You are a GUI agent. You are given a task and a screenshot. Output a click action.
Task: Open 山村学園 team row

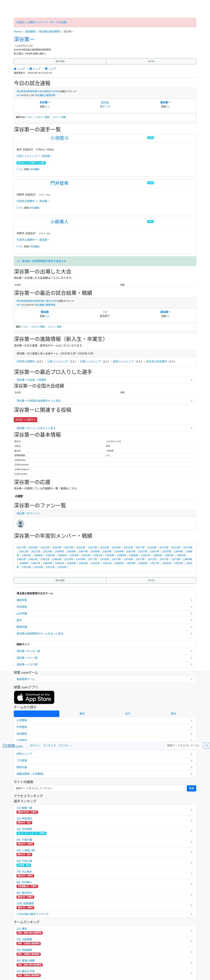point(105,614)
